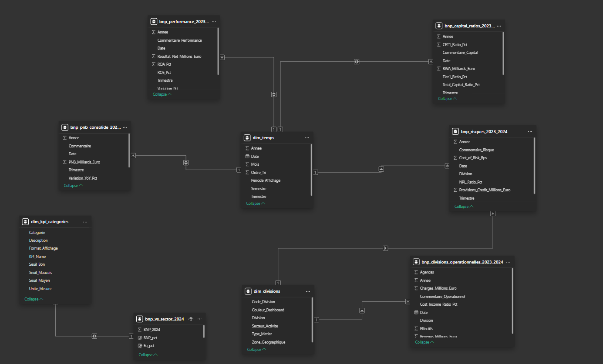Viewport: 603px width, 364px height.
Task: Click the bnp_risques_2023_2024 table icon
Action: (455, 131)
